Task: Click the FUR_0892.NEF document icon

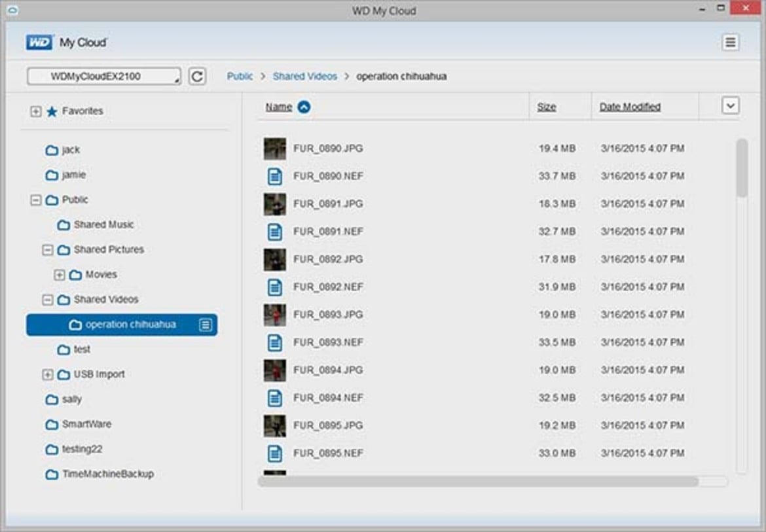Action: click(x=275, y=287)
